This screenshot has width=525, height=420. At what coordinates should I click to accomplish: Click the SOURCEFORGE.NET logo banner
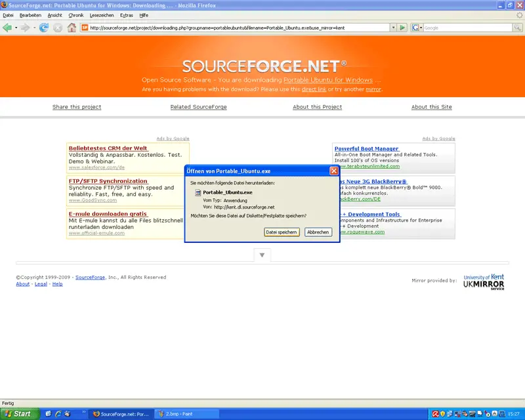click(264, 66)
